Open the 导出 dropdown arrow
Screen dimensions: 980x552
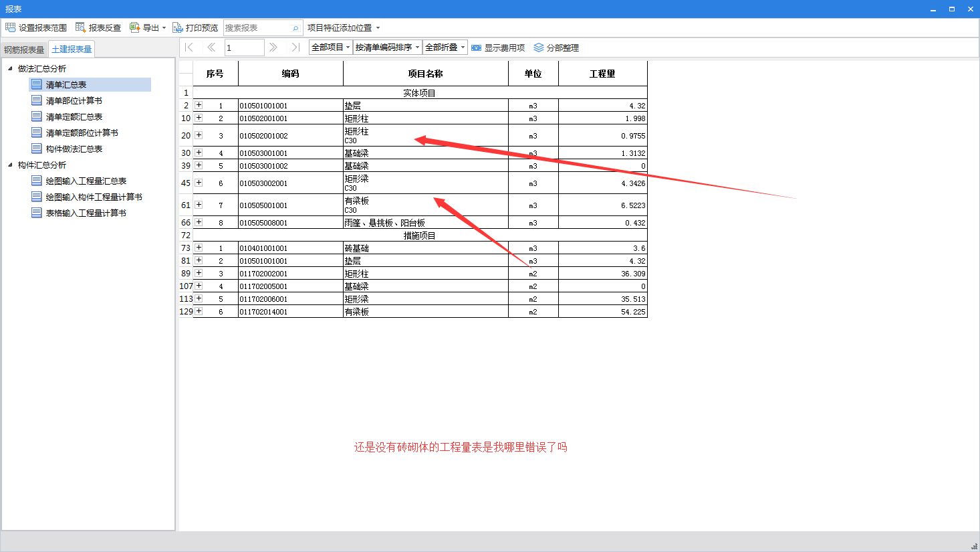[164, 28]
